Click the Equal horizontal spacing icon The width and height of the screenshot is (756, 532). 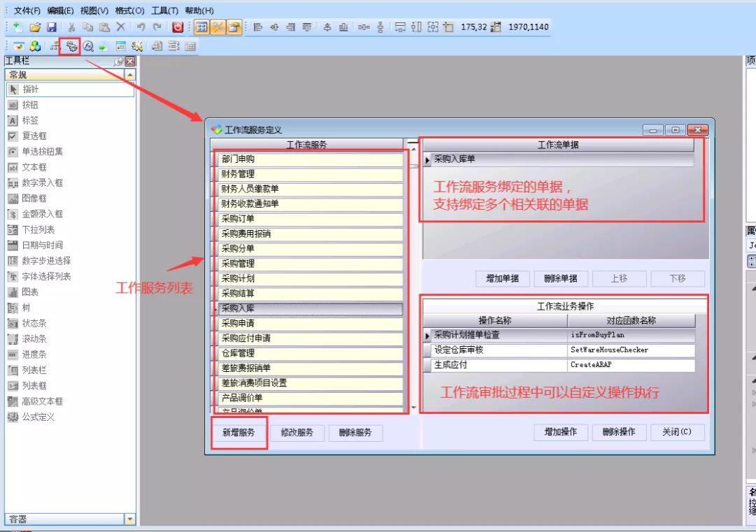tap(364, 27)
